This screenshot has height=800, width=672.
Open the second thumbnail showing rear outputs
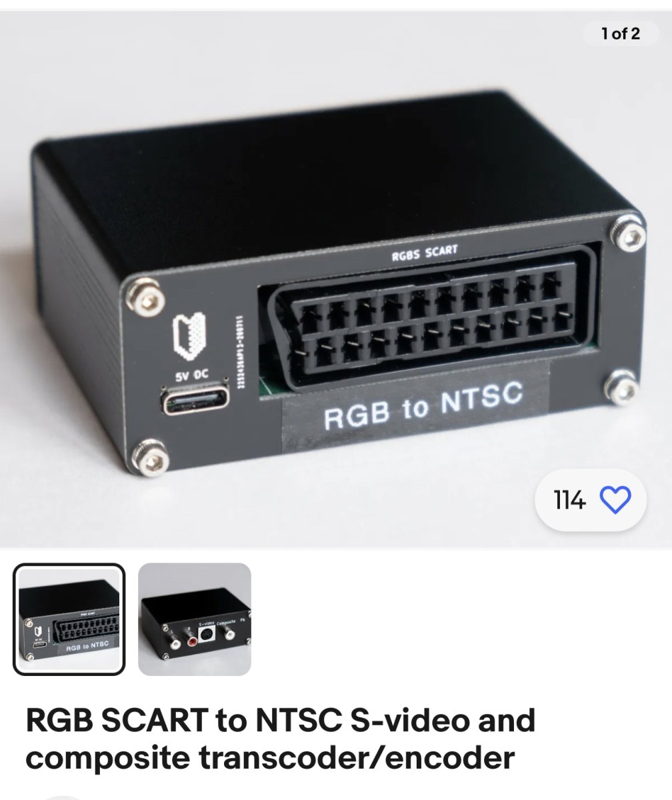(x=194, y=619)
